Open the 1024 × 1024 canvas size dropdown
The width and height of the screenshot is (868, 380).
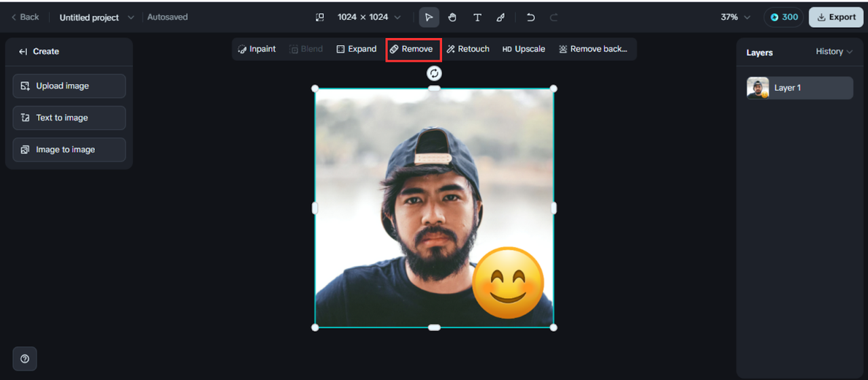click(369, 17)
